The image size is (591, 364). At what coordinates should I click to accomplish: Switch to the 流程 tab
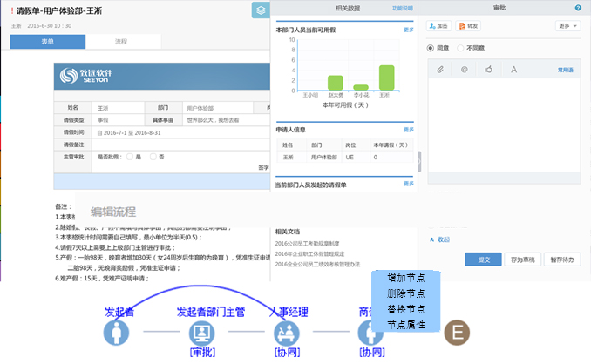(119, 41)
